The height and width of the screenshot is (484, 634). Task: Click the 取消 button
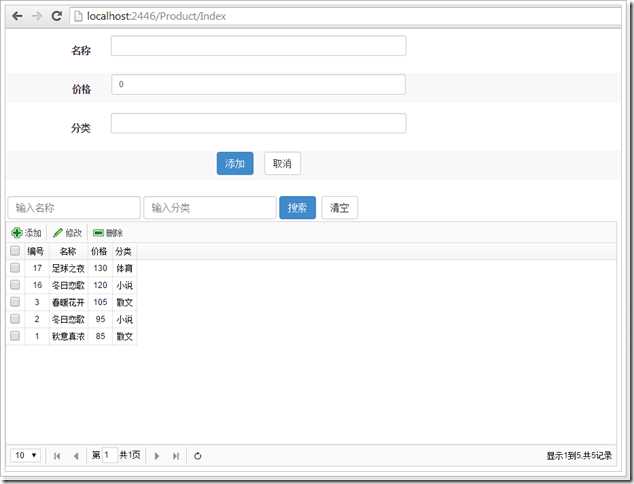tap(282, 163)
